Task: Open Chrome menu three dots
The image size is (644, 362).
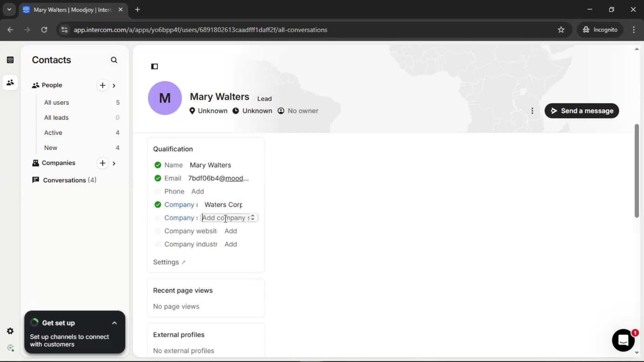Action: tap(634, 30)
